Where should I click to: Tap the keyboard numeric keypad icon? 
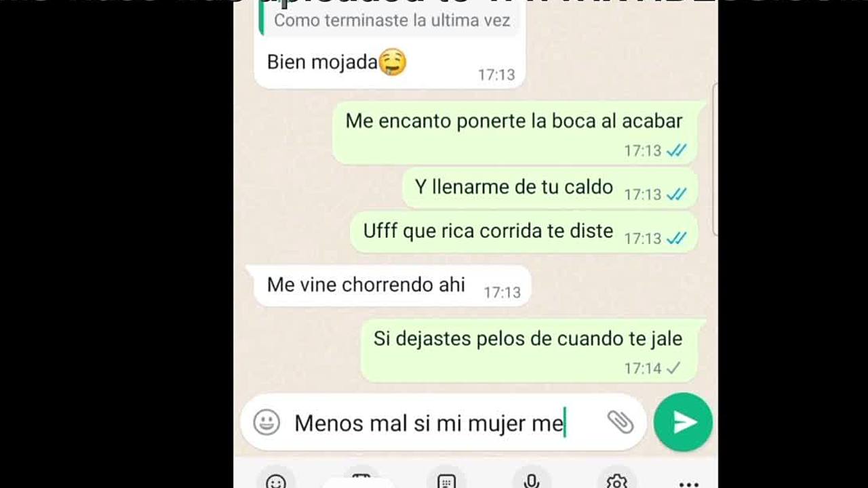(x=446, y=481)
